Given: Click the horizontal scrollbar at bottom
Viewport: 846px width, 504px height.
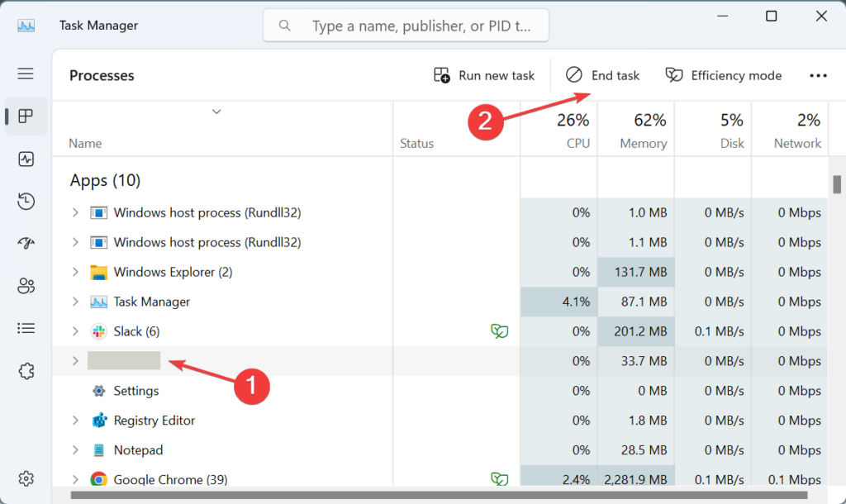Looking at the screenshot, I should [413, 497].
